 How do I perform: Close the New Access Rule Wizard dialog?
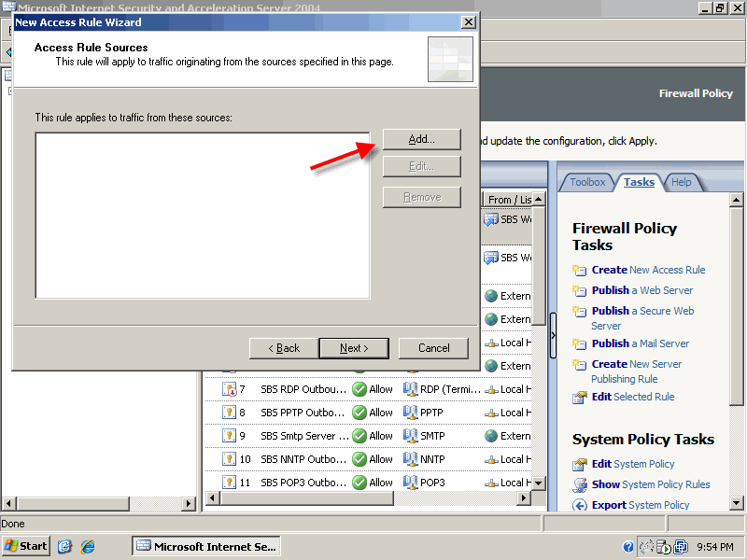pos(469,22)
